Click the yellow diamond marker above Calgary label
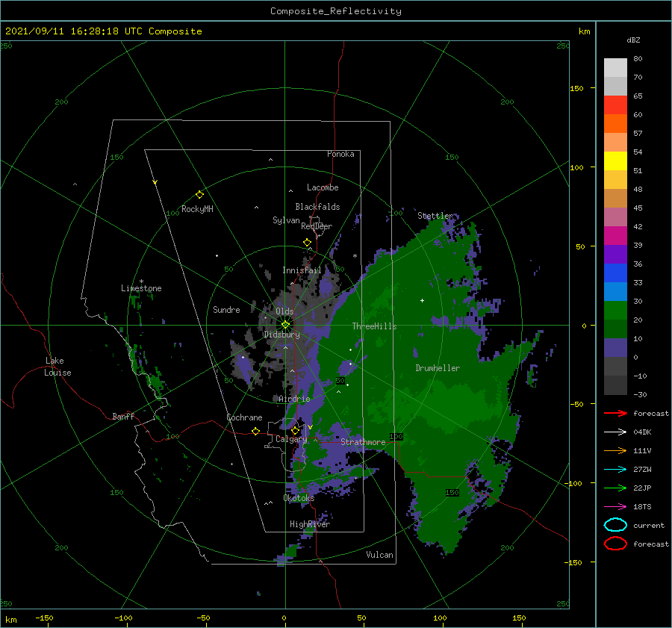This screenshot has width=672, height=628. (x=295, y=430)
